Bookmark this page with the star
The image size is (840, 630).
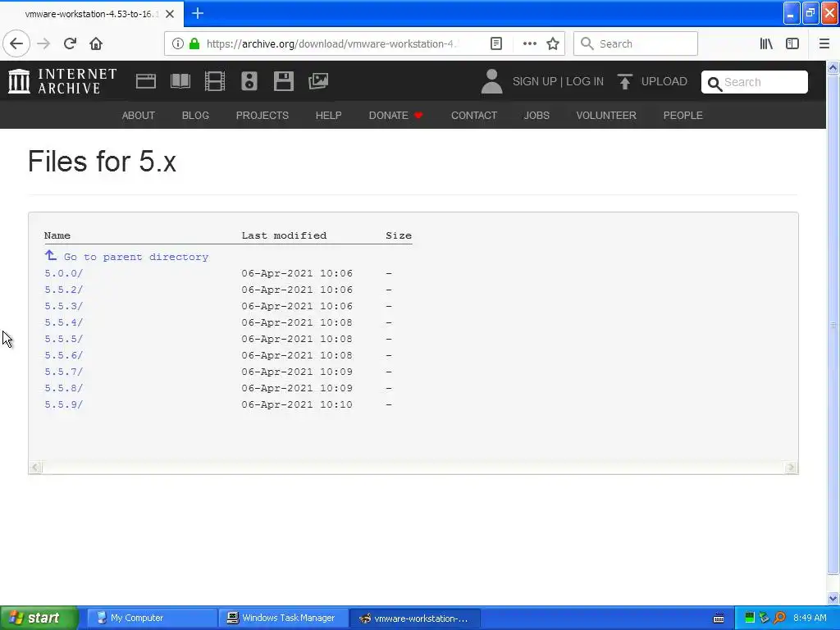(x=553, y=43)
